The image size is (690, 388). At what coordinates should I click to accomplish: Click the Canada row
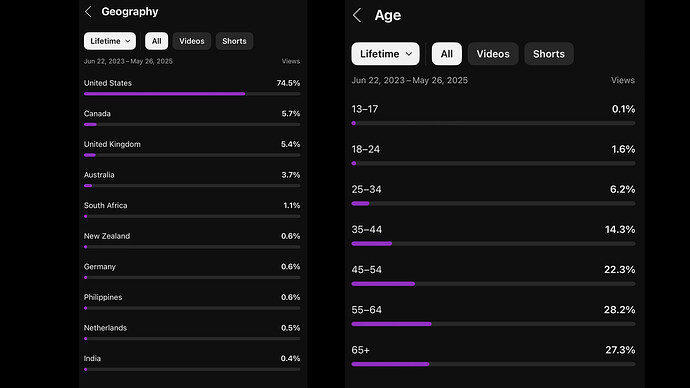pyautogui.click(x=192, y=118)
